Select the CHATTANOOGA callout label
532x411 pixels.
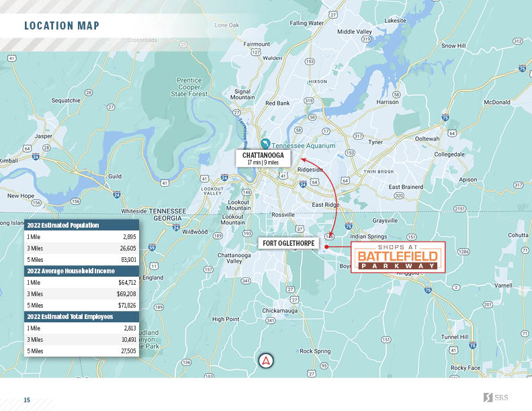(263, 158)
